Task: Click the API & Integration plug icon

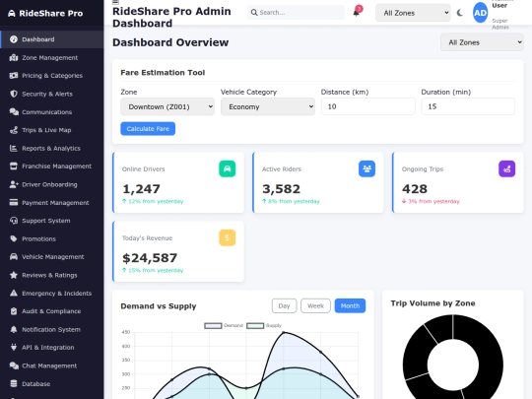Action: [14, 348]
